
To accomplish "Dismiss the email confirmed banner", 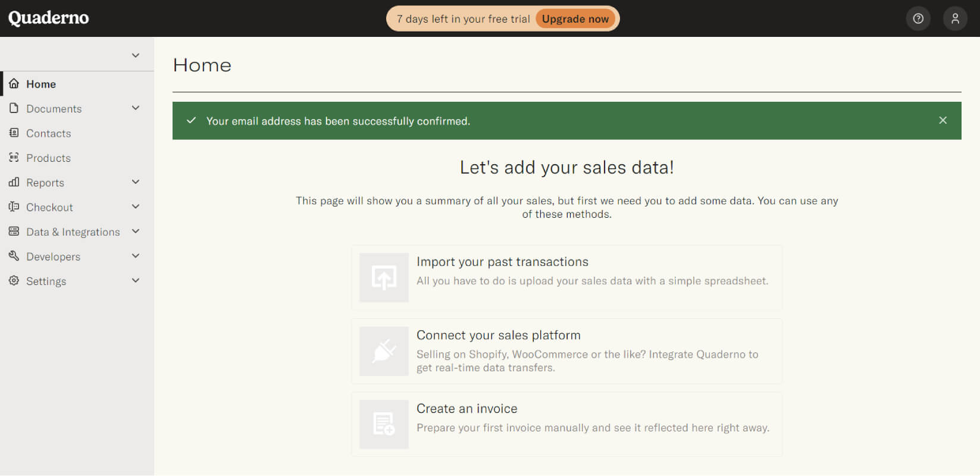I will click(943, 120).
